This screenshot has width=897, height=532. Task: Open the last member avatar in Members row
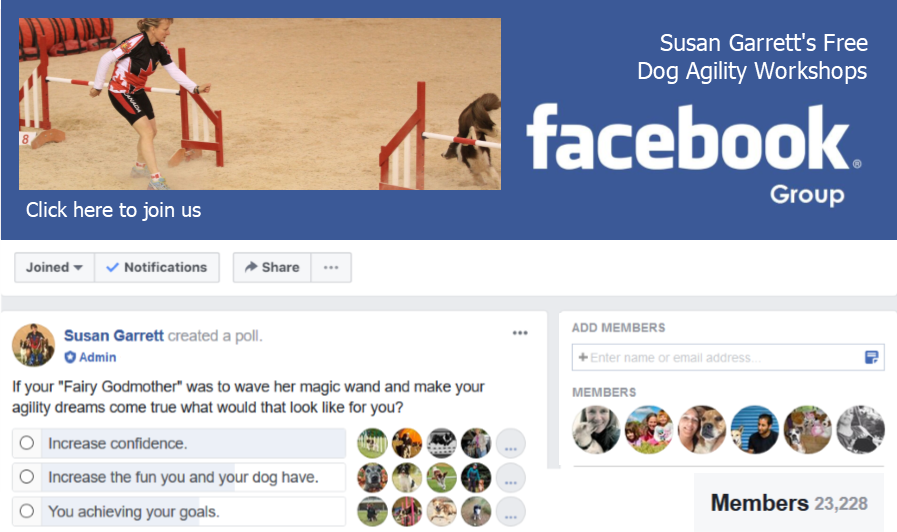[860, 430]
